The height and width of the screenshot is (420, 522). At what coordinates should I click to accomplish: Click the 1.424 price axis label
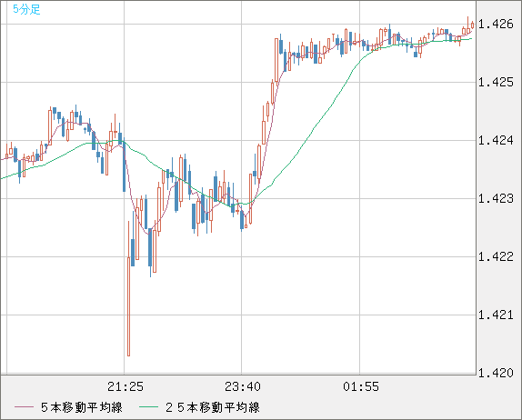pyautogui.click(x=496, y=140)
